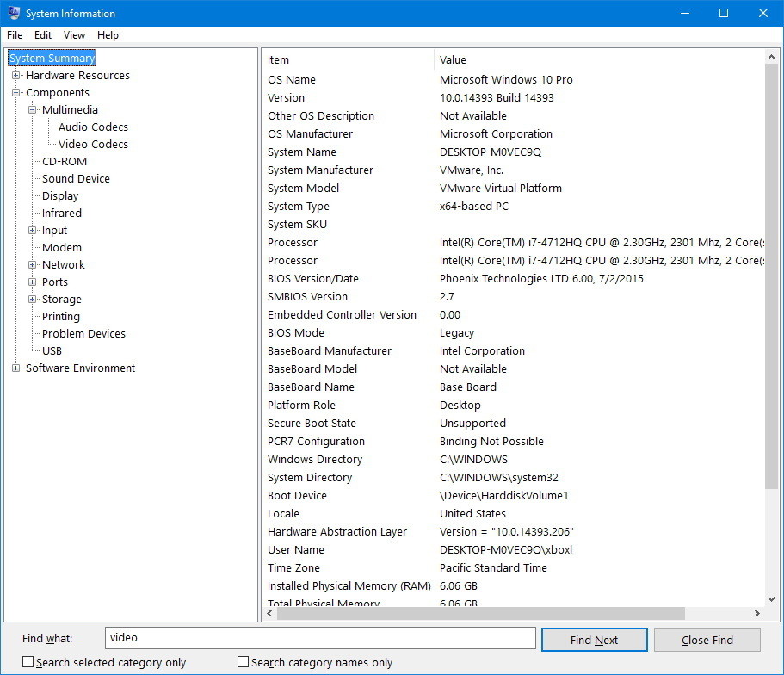Open the Help menu

[x=108, y=35]
